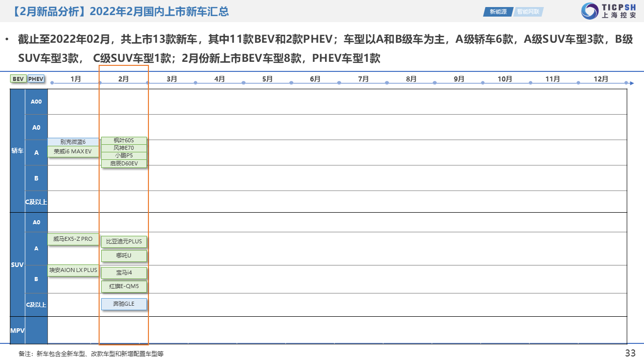The image size is (644, 362).
Task: Click the 红旗E-QM5 model box
Action: (124, 286)
